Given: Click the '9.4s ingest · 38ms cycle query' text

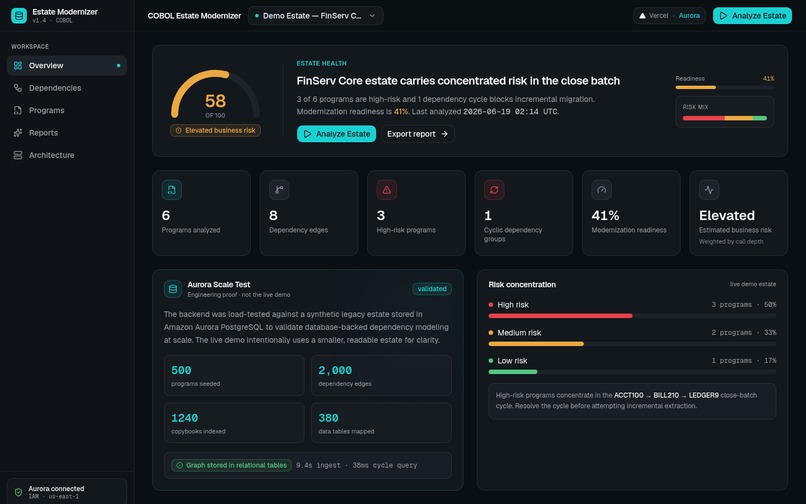Looking at the screenshot, I should pyautogui.click(x=357, y=465).
